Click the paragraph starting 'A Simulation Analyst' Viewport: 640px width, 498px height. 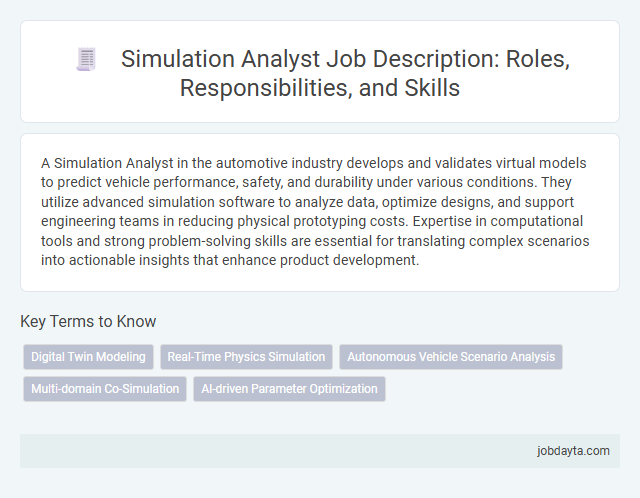[315, 211]
